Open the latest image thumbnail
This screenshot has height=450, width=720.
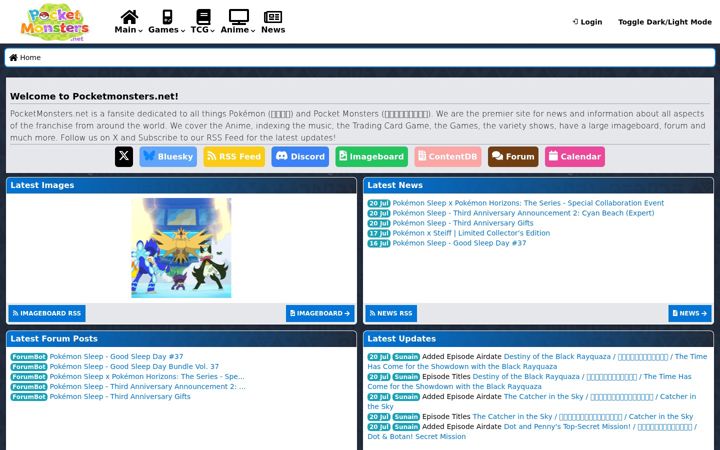tap(181, 248)
